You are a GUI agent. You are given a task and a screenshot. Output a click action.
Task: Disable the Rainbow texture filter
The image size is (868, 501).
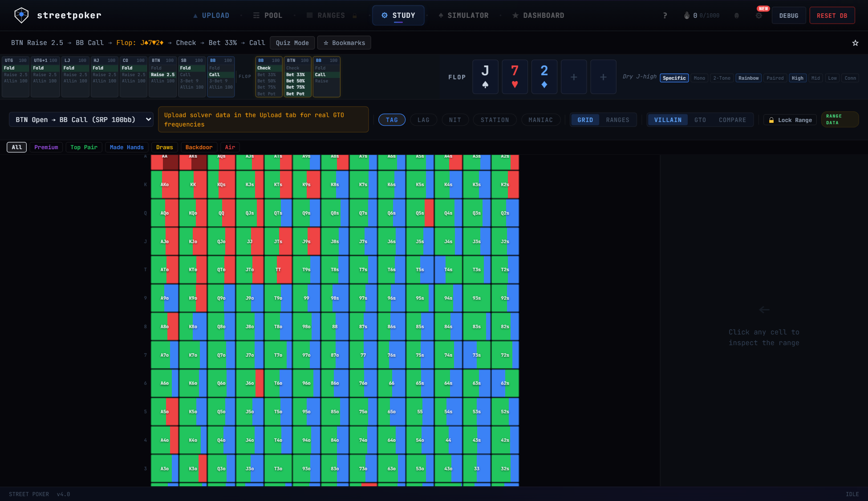coord(748,78)
